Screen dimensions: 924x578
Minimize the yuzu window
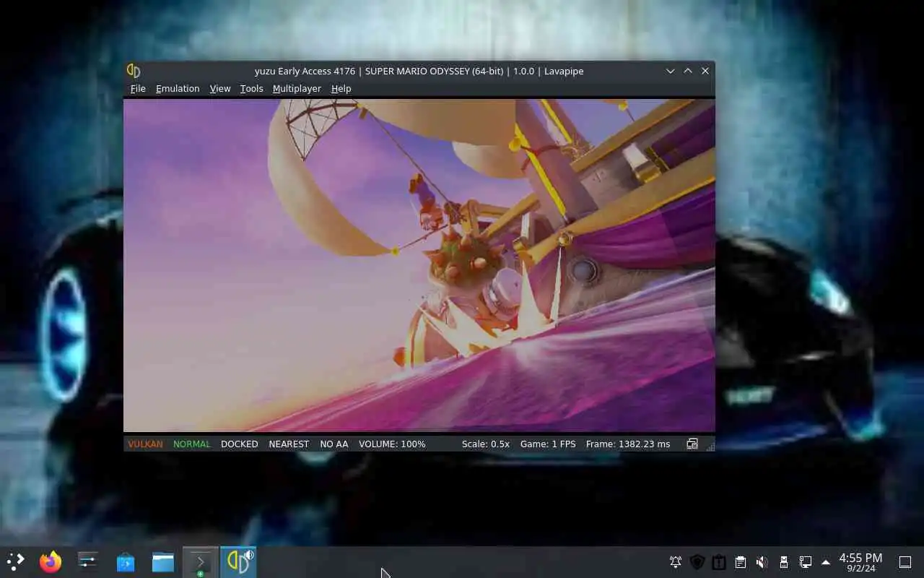point(671,71)
